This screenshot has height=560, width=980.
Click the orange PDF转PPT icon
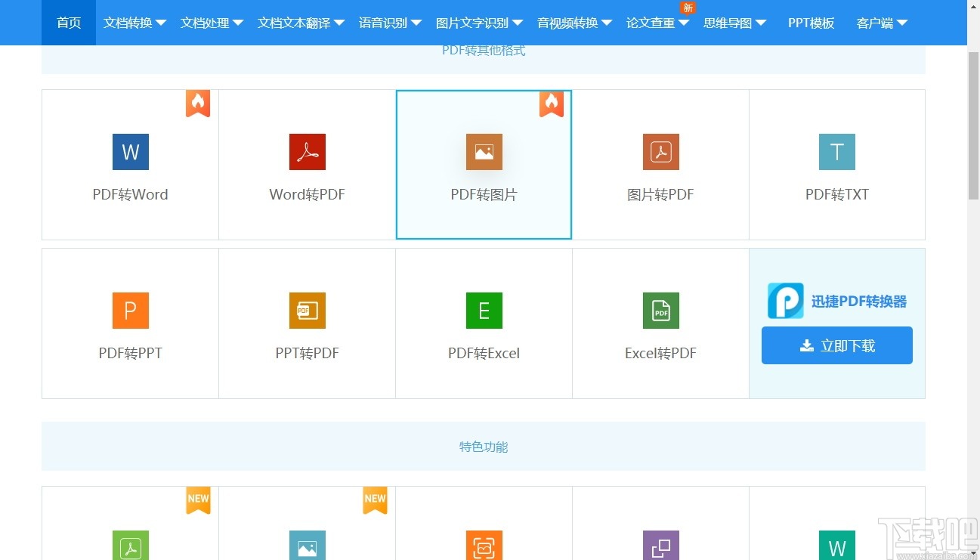pos(130,311)
